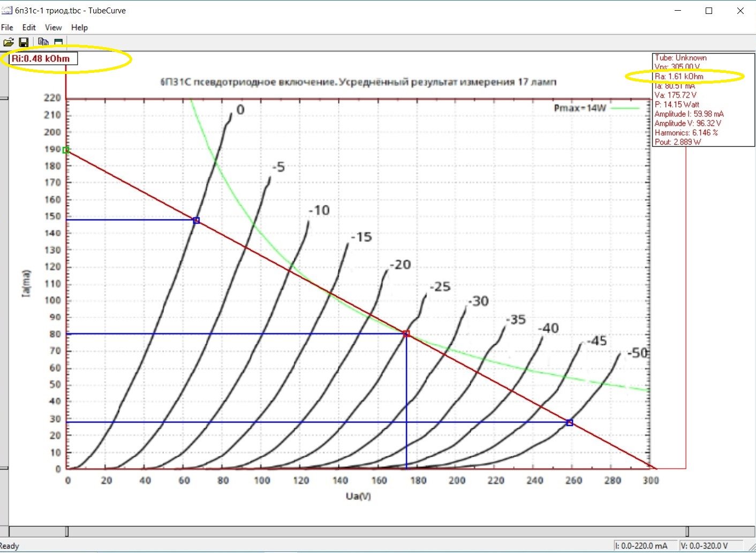756x553 pixels.
Task: Maximize the TubeCurve window
Action: click(x=709, y=10)
